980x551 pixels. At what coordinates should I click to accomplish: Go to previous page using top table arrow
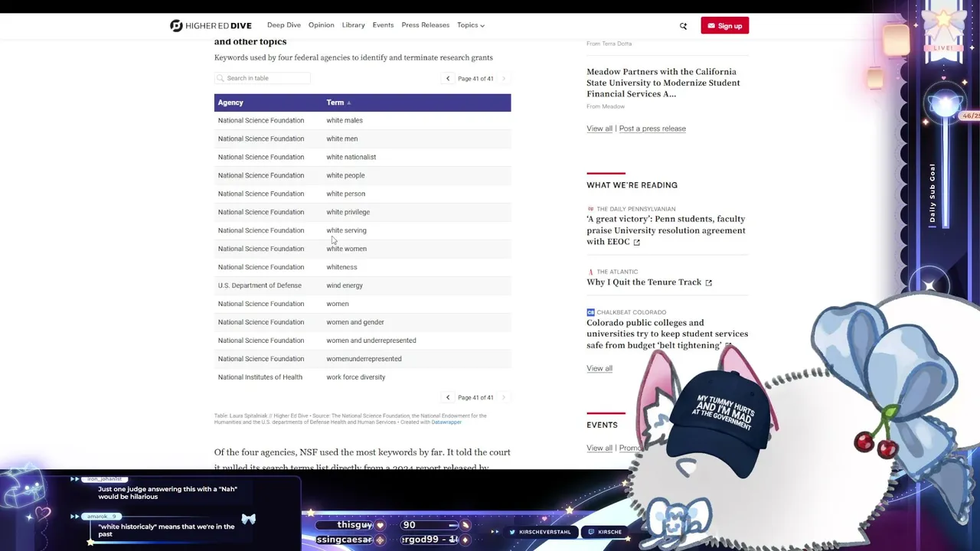click(x=448, y=79)
